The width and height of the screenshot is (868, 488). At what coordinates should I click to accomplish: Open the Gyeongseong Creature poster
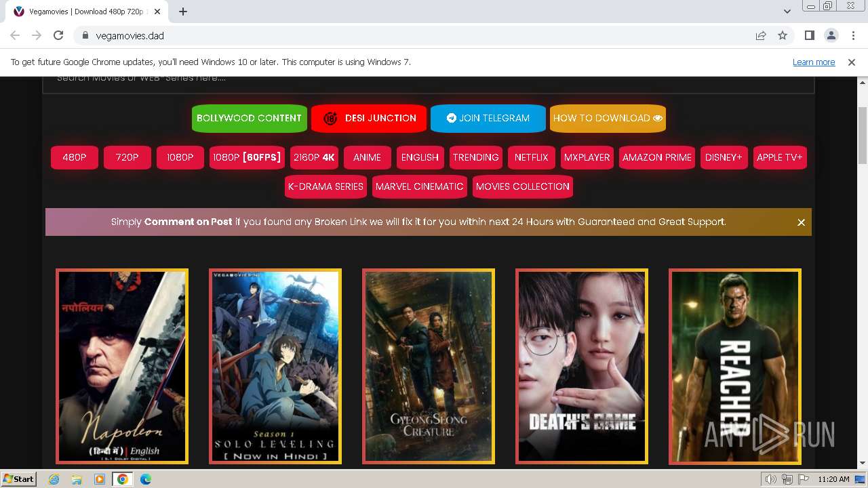pos(429,367)
